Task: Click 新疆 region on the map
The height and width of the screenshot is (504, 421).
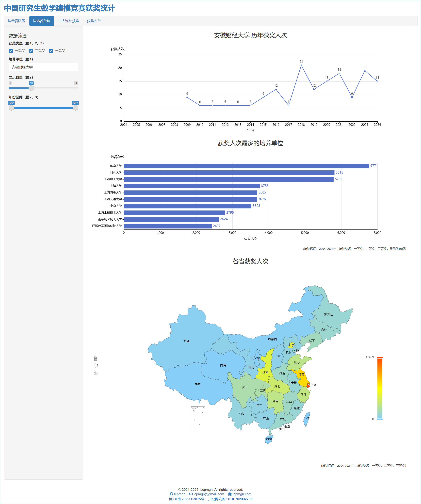Action: point(187,341)
